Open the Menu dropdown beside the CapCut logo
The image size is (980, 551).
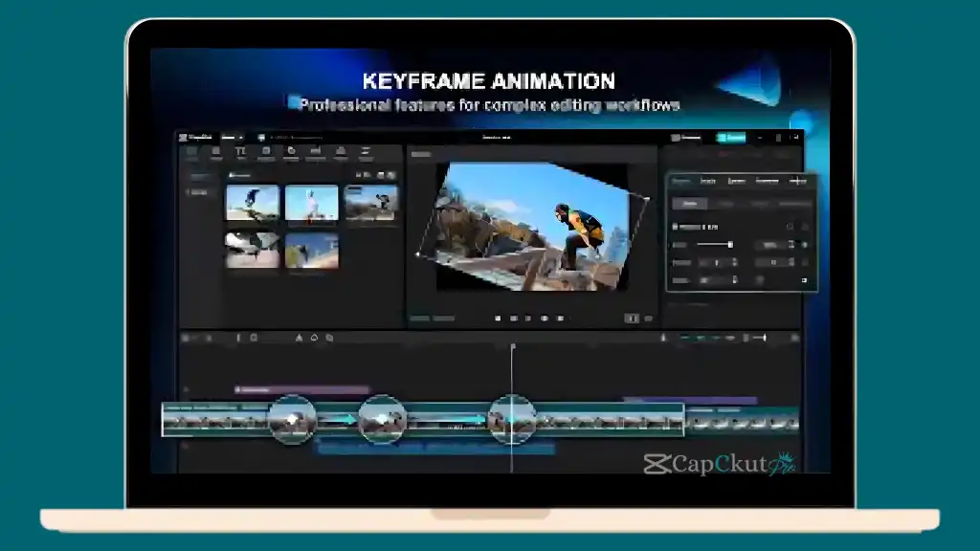pos(232,137)
